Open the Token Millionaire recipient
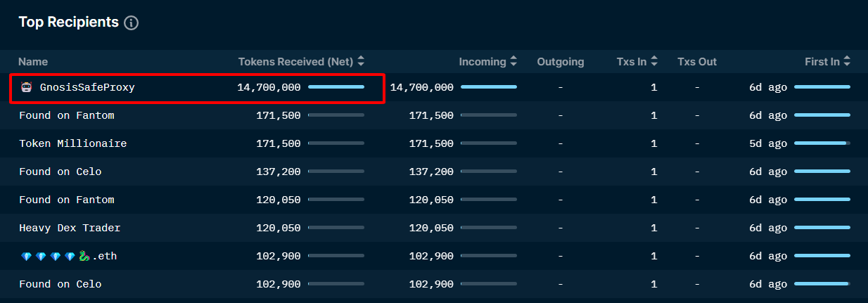This screenshot has height=303, width=868. 73,143
